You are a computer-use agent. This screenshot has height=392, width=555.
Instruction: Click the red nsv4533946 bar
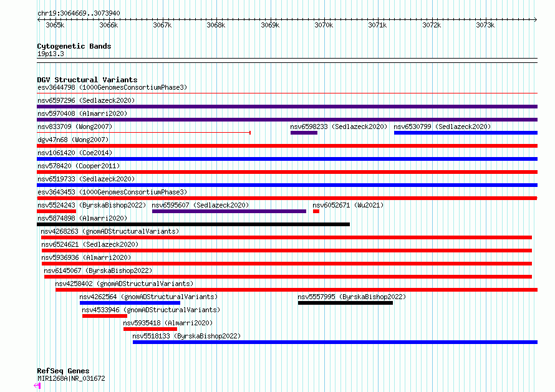coord(105,316)
